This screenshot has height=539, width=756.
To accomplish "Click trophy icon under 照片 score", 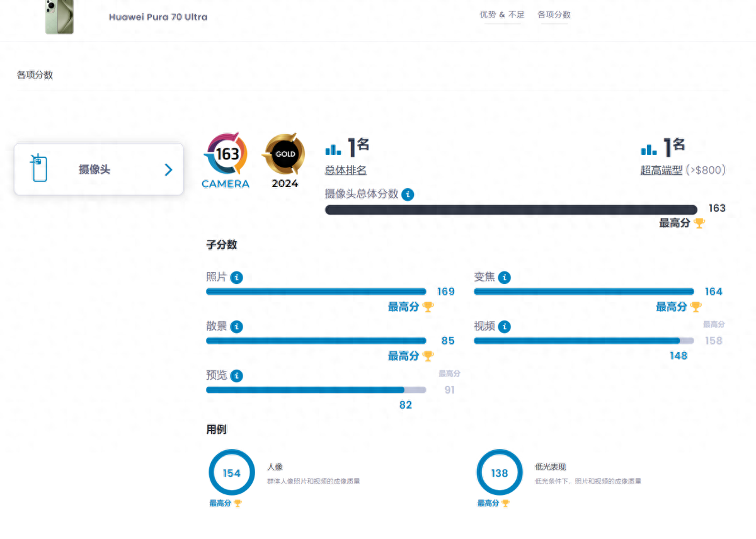I will click(428, 307).
